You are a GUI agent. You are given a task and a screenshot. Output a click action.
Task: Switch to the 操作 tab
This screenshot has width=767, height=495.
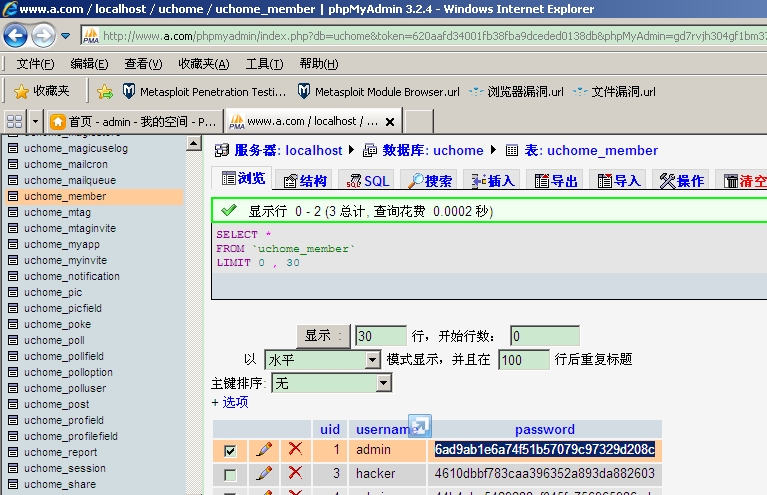[681, 180]
